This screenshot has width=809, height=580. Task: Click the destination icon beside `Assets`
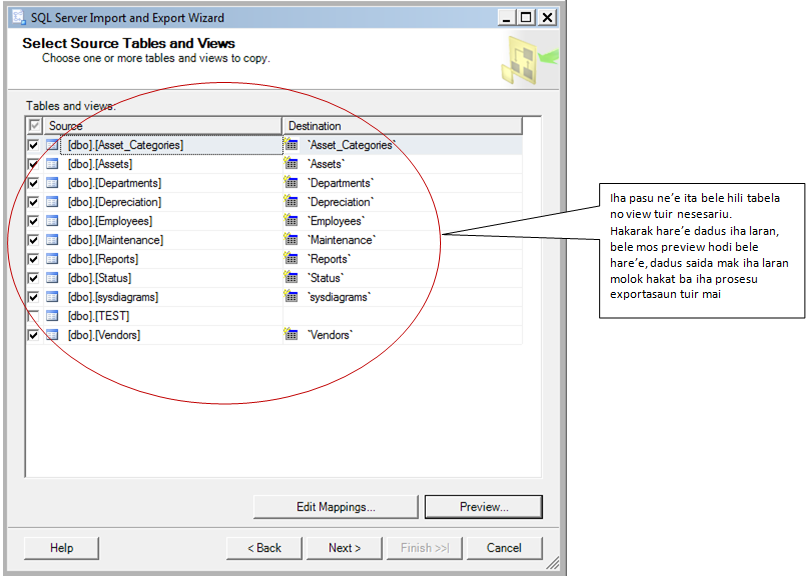pyautogui.click(x=291, y=164)
